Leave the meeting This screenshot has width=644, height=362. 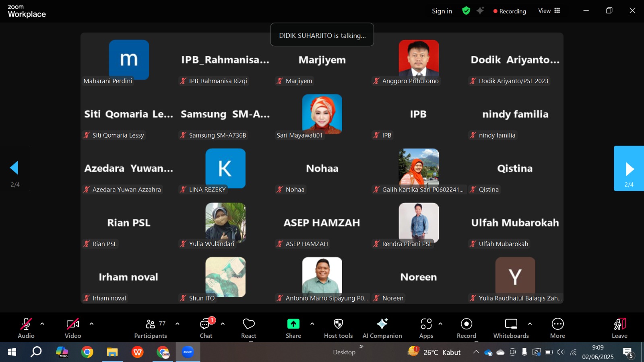(619, 327)
